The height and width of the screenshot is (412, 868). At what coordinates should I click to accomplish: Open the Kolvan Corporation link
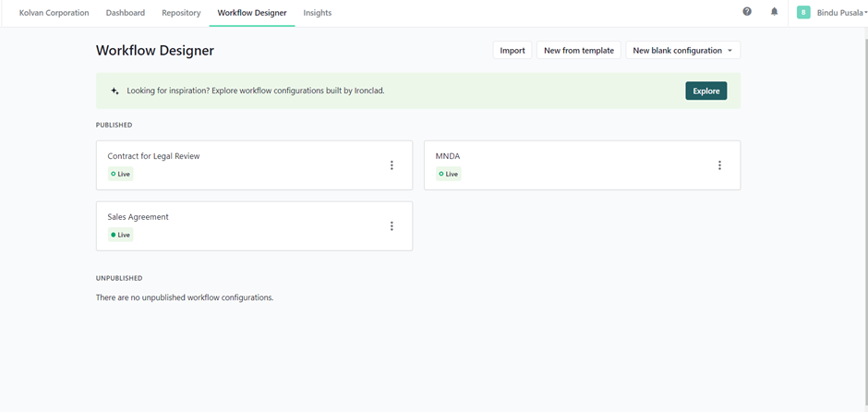tap(54, 13)
